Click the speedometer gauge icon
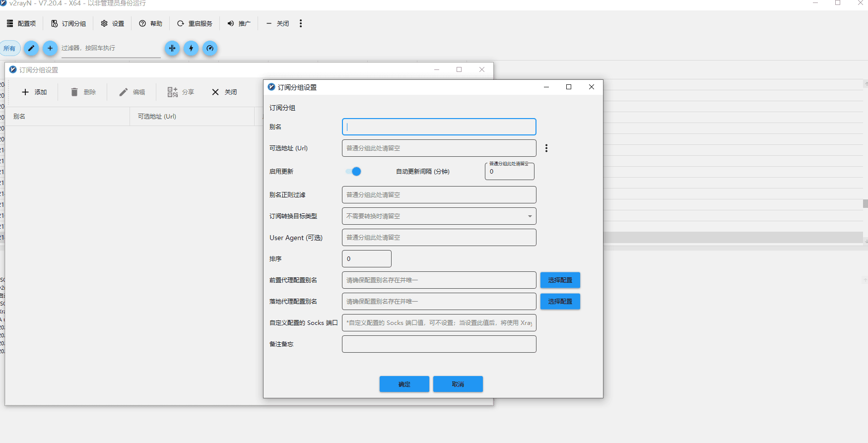This screenshot has width=868, height=443. coord(210,48)
